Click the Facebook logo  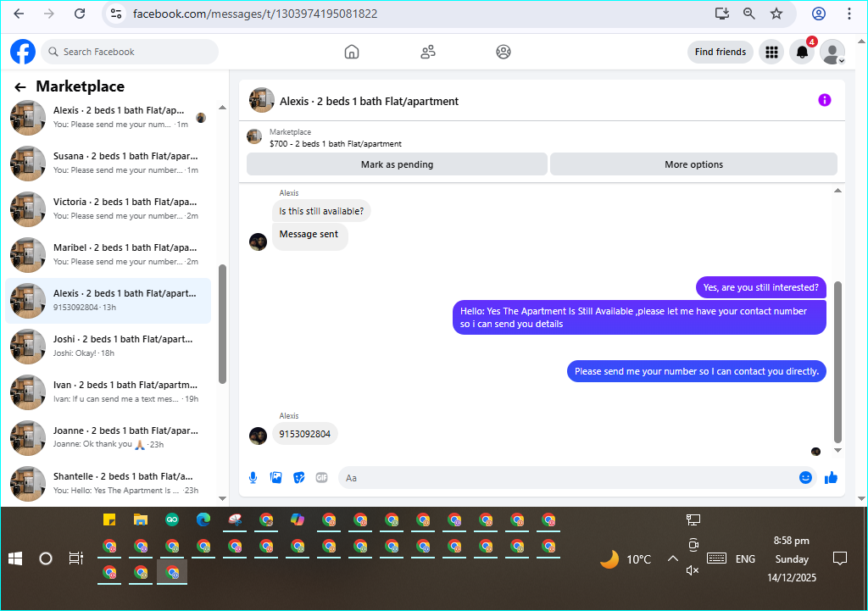click(x=23, y=52)
